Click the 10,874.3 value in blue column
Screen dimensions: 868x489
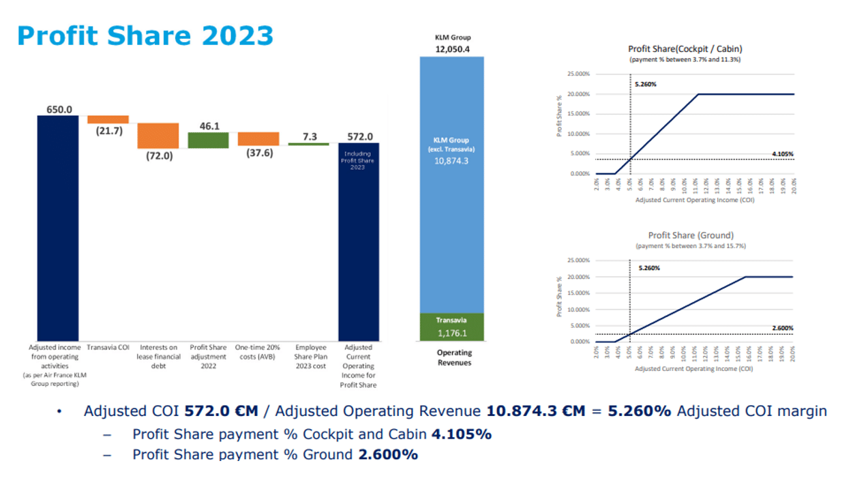(453, 161)
